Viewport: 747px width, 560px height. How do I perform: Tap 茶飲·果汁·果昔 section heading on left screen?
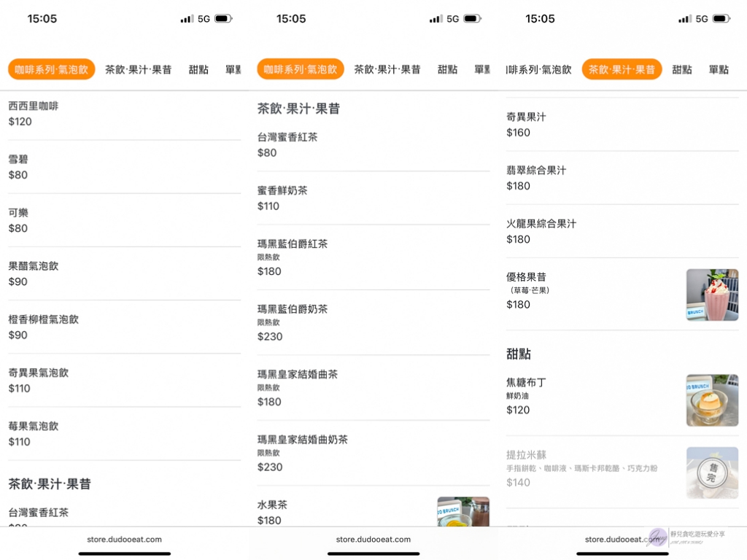click(50, 484)
